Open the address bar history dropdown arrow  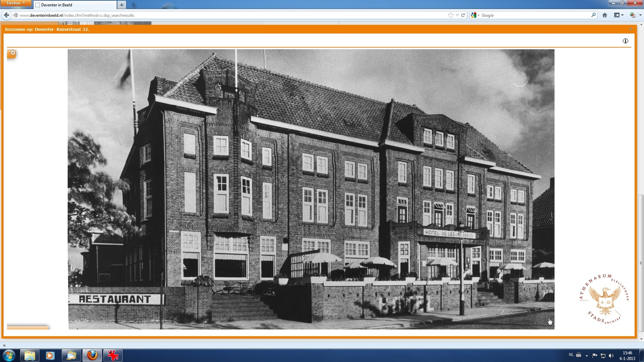[x=457, y=15]
